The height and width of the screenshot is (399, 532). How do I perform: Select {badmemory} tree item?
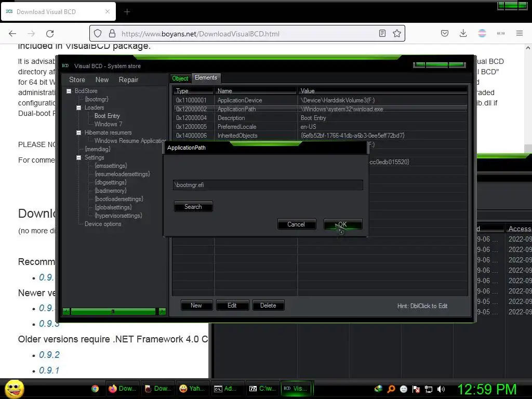(x=111, y=191)
